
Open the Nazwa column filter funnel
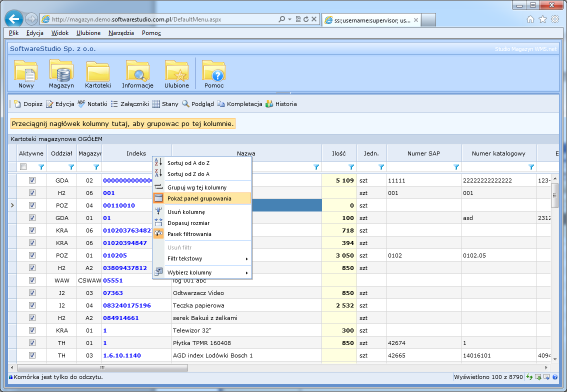tap(316, 166)
